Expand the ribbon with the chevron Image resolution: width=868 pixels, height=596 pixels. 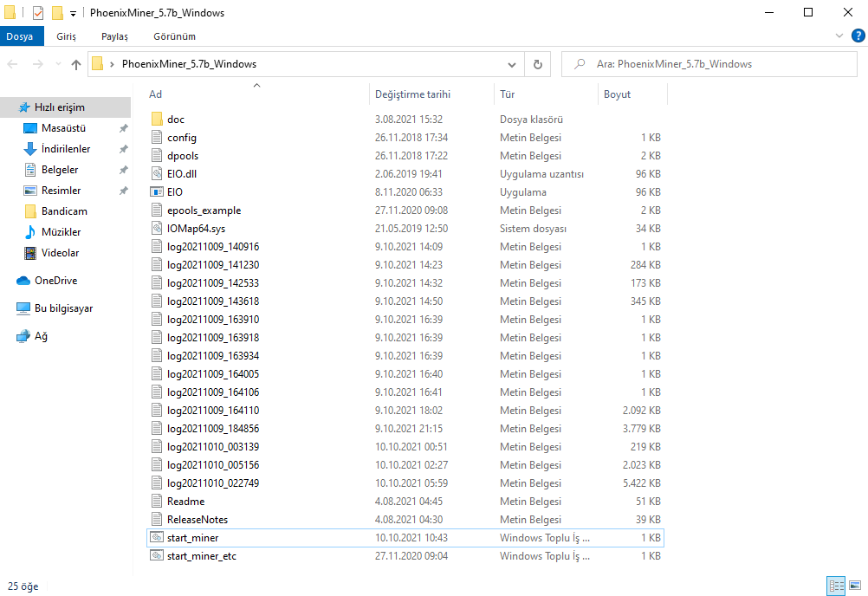839,36
